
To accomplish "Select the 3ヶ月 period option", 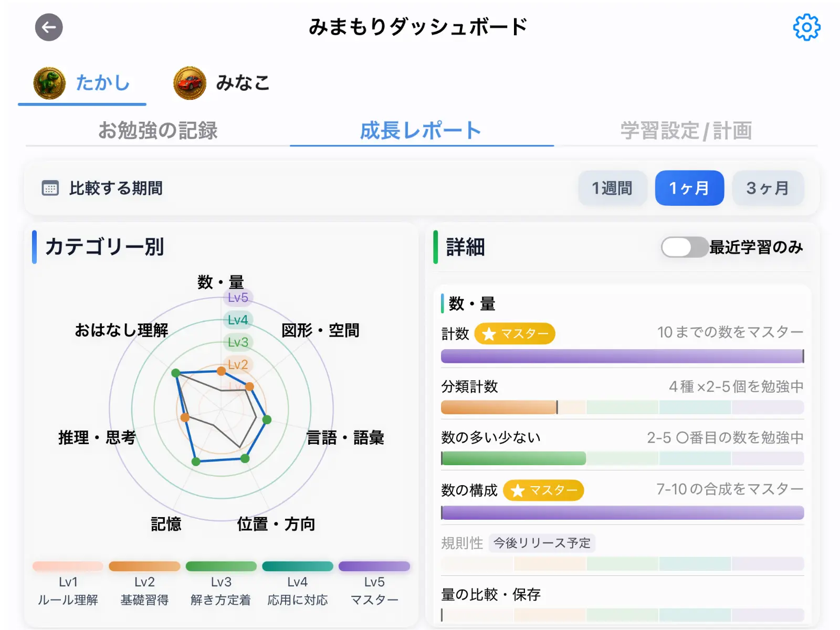I will (x=768, y=188).
